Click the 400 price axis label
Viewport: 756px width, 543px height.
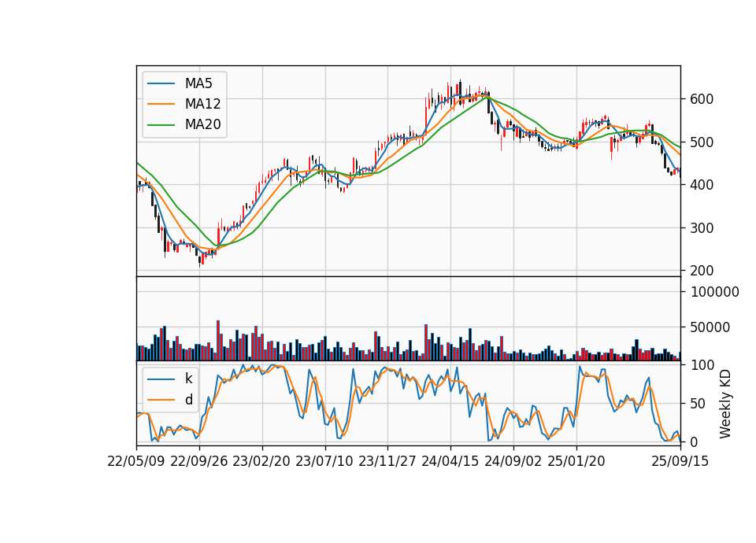(702, 185)
